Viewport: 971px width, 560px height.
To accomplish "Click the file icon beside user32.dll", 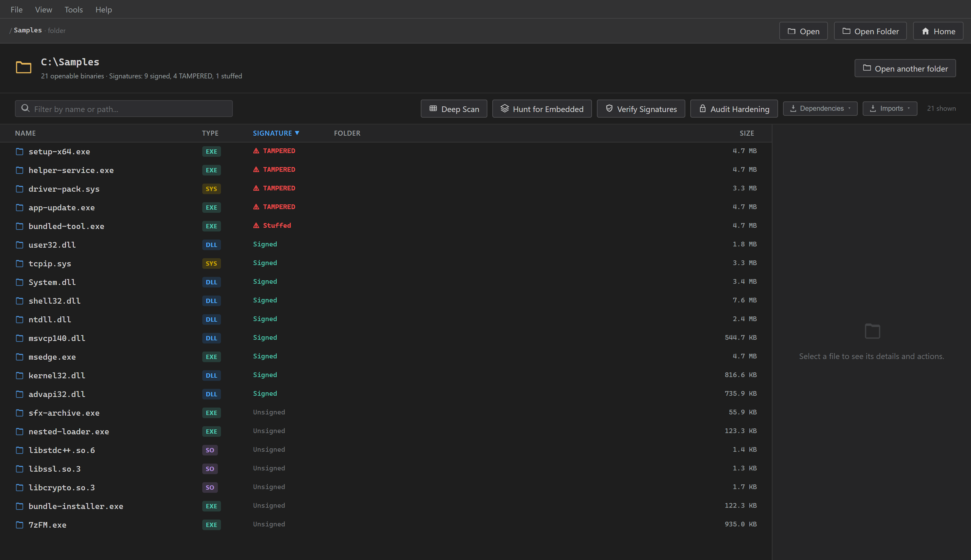I will [x=19, y=245].
